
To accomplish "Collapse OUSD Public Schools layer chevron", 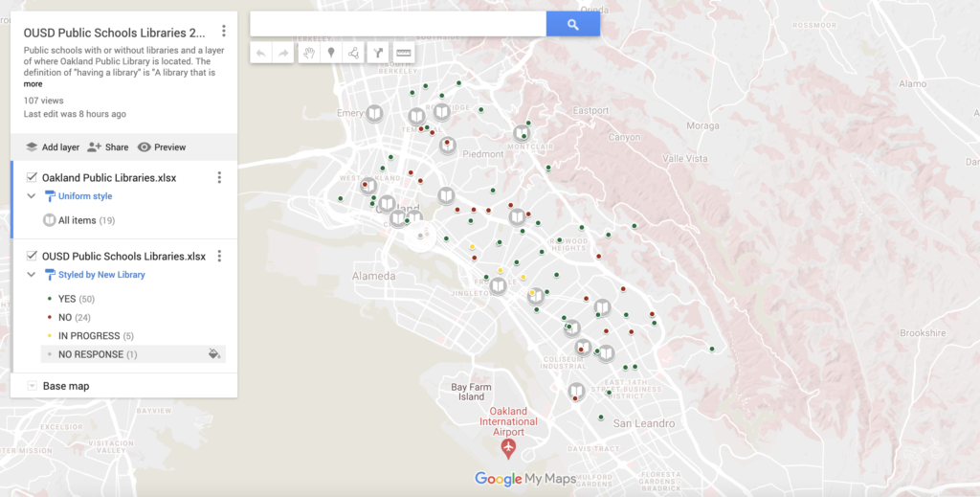I will point(32,275).
